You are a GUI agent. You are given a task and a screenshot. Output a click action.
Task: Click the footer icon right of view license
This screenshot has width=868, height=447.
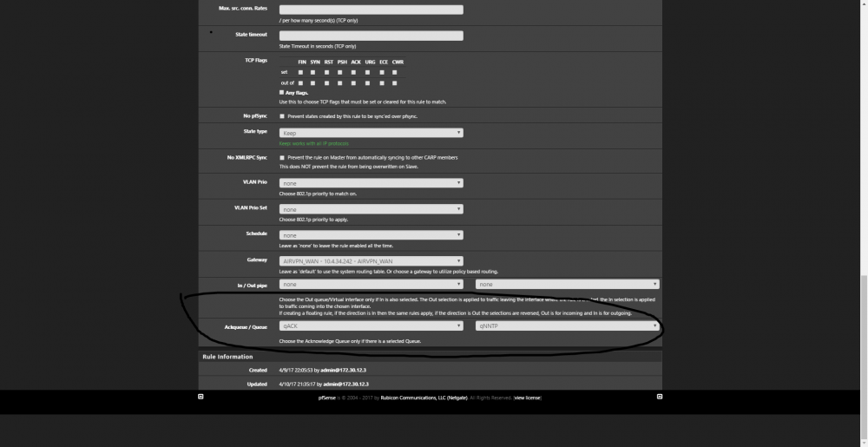tap(660, 397)
